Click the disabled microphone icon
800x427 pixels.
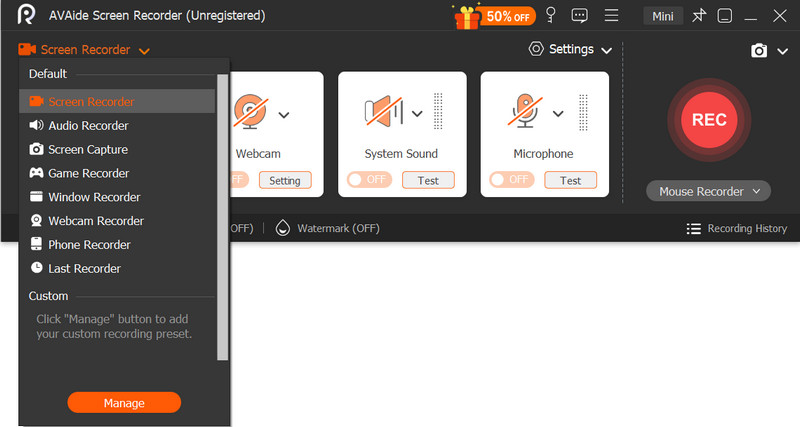point(526,113)
